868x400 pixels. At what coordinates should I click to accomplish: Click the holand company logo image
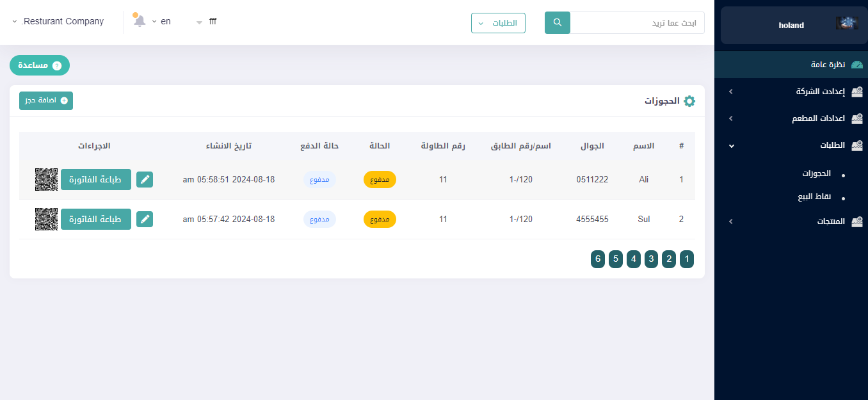coord(846,24)
